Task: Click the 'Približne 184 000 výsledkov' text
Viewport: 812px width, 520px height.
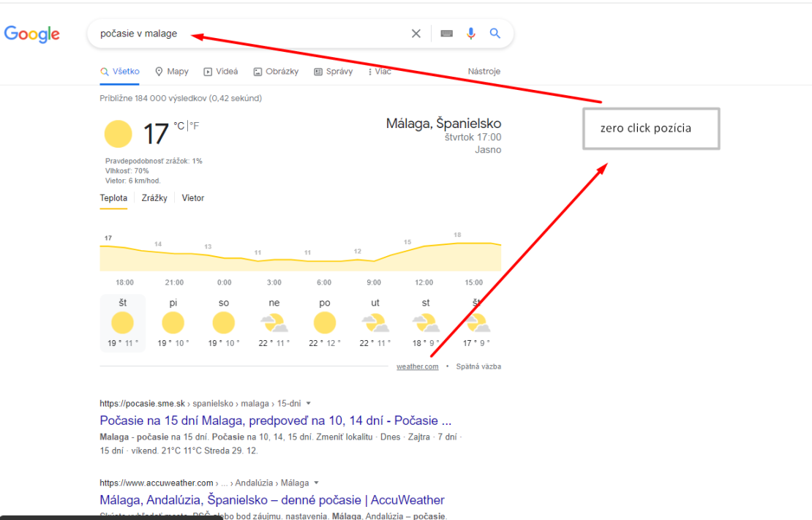Action: tap(181, 99)
